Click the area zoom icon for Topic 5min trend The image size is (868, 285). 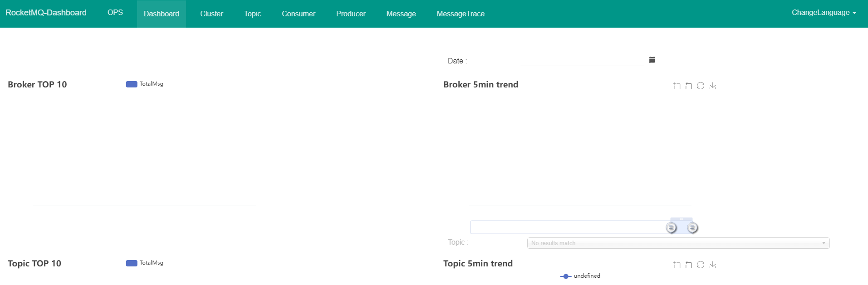(x=677, y=265)
